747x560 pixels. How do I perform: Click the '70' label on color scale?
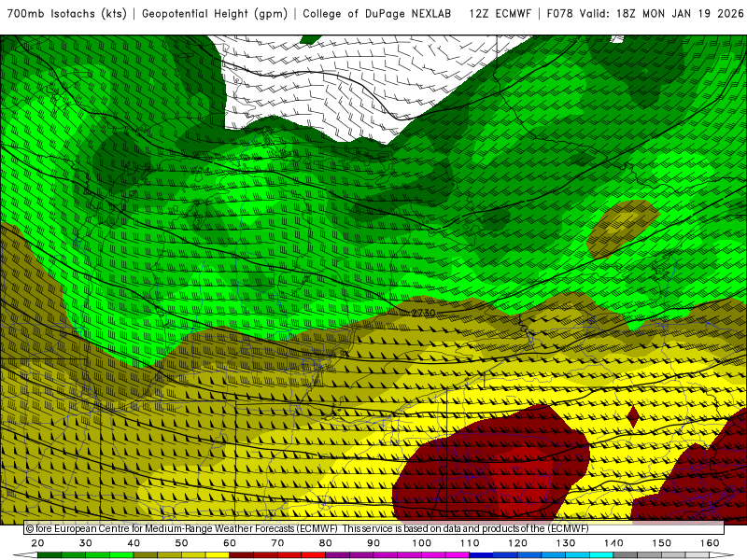pyautogui.click(x=277, y=543)
